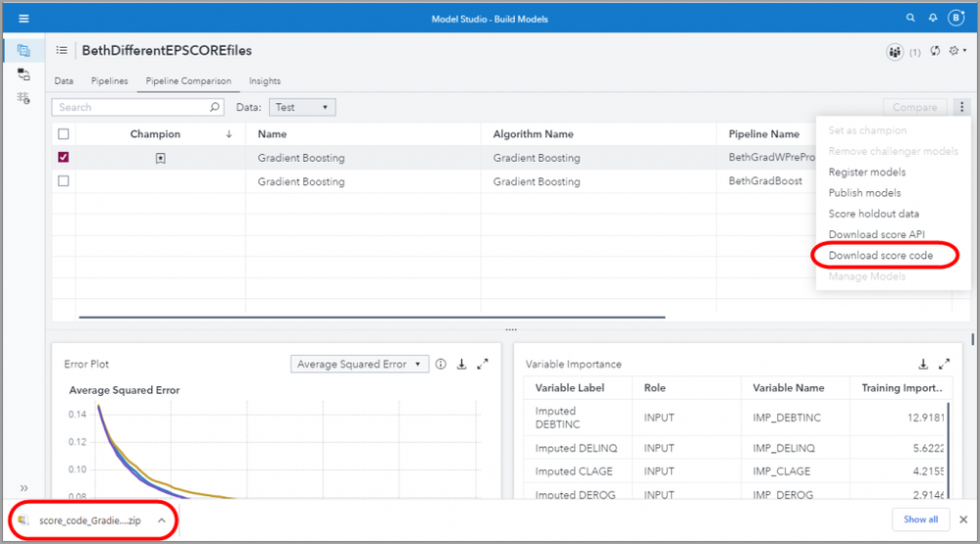Click the table horizontal scrollbar
The height and width of the screenshot is (544, 980).
[x=372, y=318]
